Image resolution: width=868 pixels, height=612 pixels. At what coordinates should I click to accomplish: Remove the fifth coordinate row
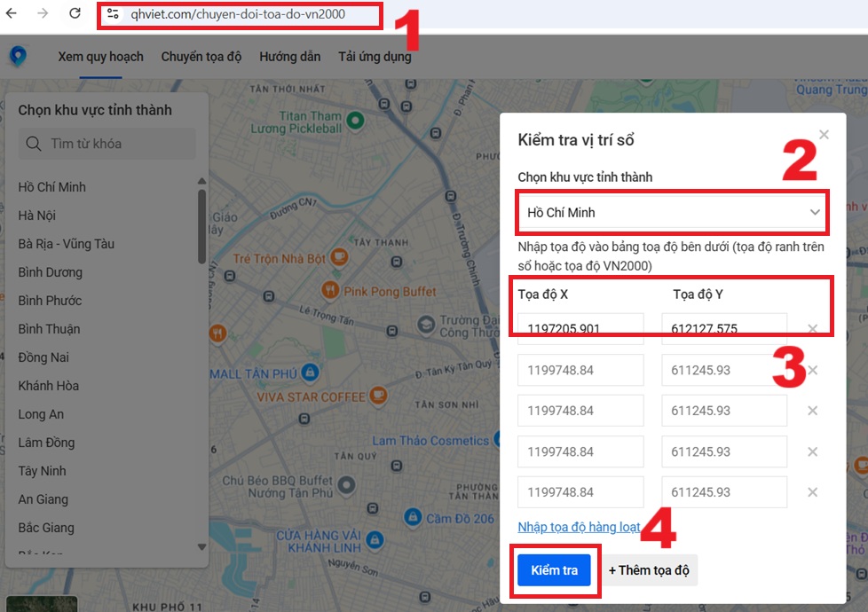pos(813,492)
